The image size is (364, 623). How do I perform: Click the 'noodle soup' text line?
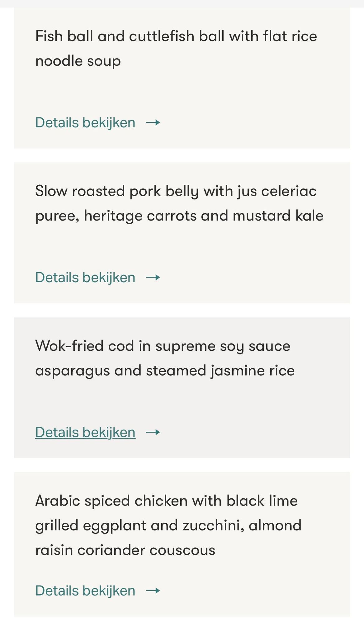tap(78, 61)
